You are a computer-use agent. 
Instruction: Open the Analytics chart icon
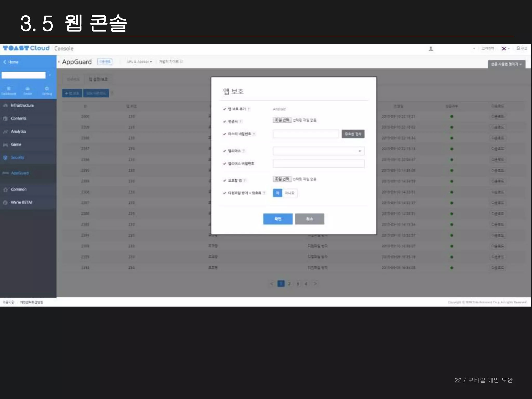tap(5, 132)
